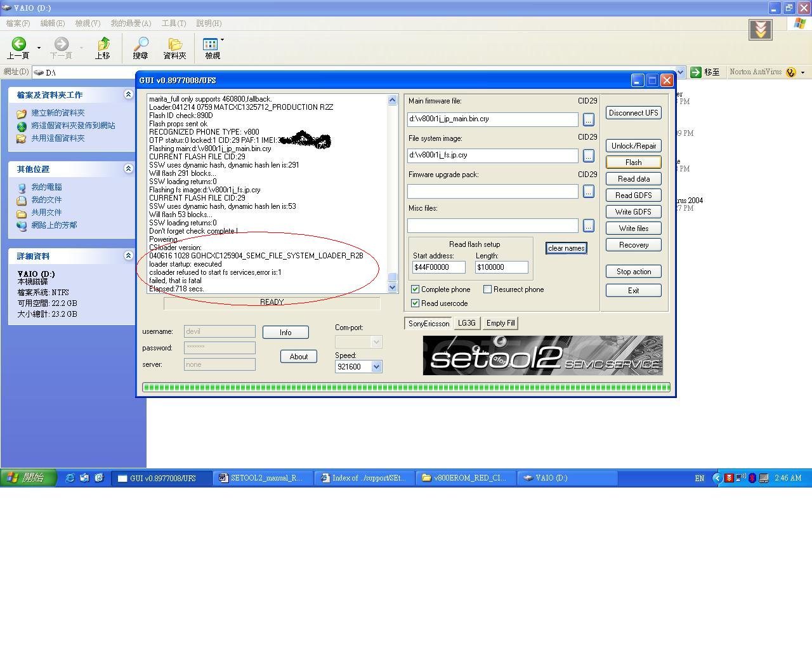Open the Speed 921600 dropdown

[376, 367]
